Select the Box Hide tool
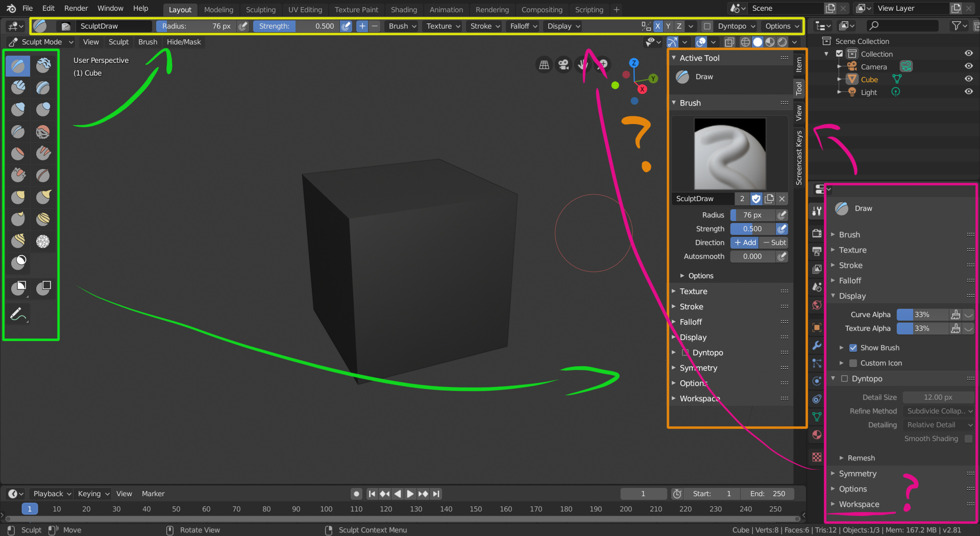The height and width of the screenshot is (536, 980). tap(43, 288)
